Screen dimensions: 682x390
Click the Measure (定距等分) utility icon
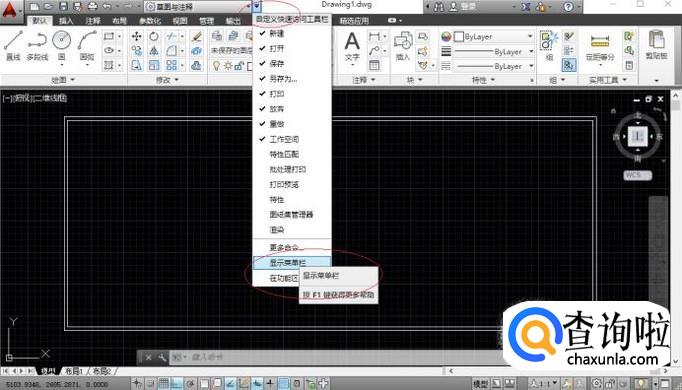click(600, 46)
